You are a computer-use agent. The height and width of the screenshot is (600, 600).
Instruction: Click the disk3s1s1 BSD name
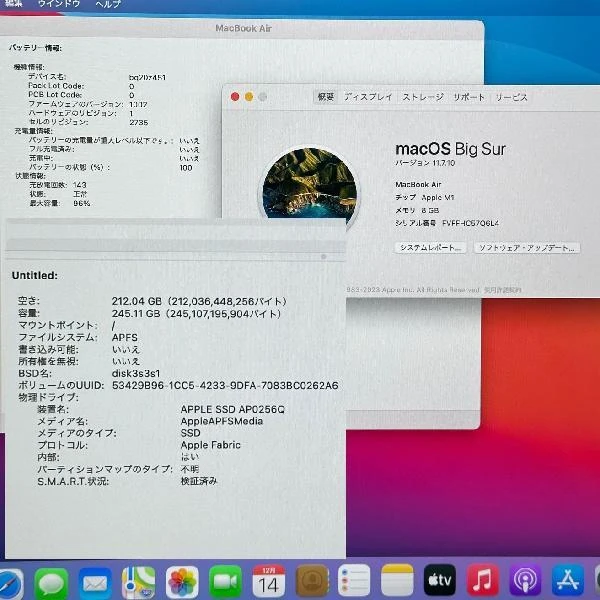pos(136,373)
